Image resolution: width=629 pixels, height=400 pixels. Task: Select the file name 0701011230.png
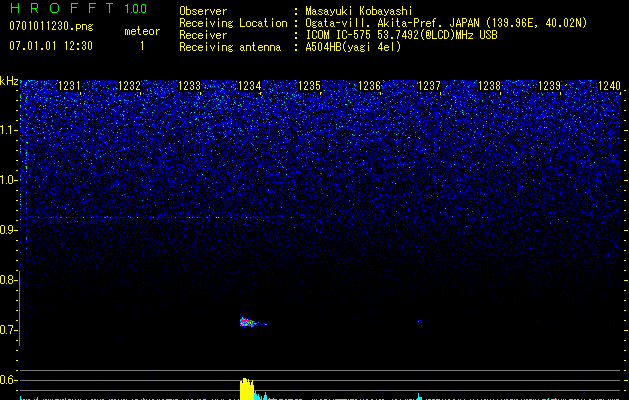click(51, 26)
